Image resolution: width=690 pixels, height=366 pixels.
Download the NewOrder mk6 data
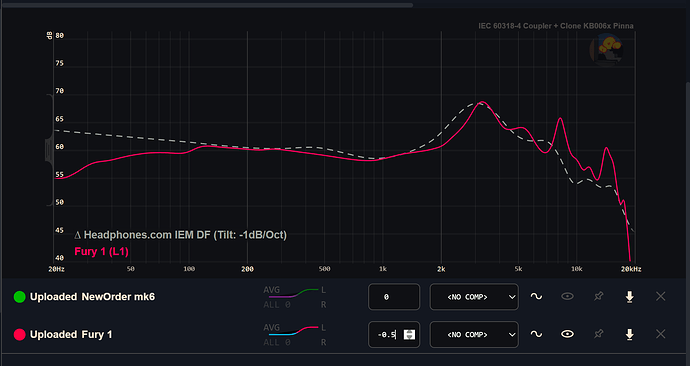click(630, 297)
